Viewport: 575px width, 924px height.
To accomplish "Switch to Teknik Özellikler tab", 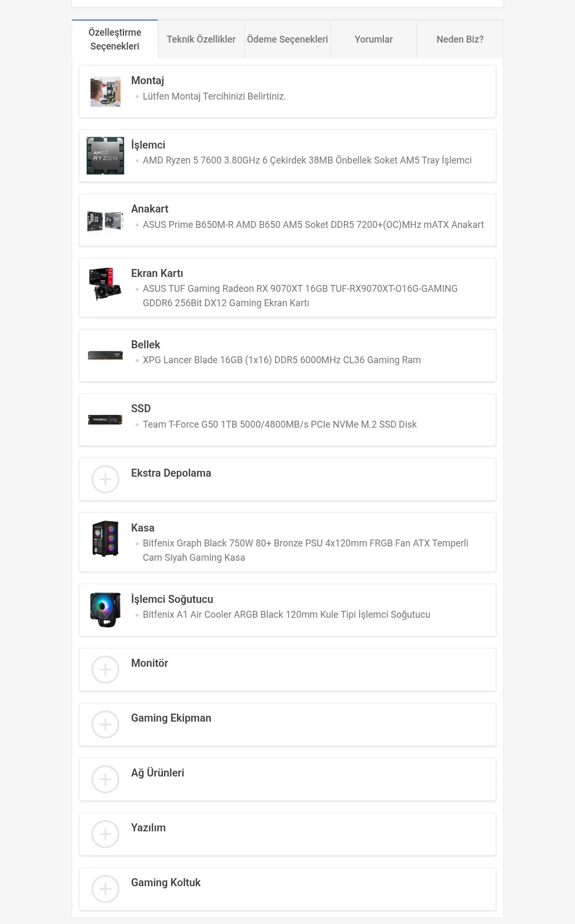I will point(201,39).
